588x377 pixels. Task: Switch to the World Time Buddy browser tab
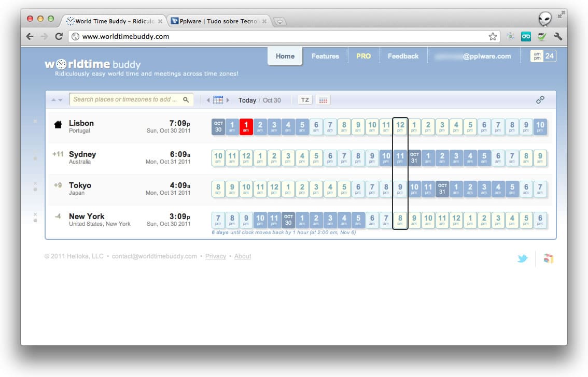coord(113,21)
